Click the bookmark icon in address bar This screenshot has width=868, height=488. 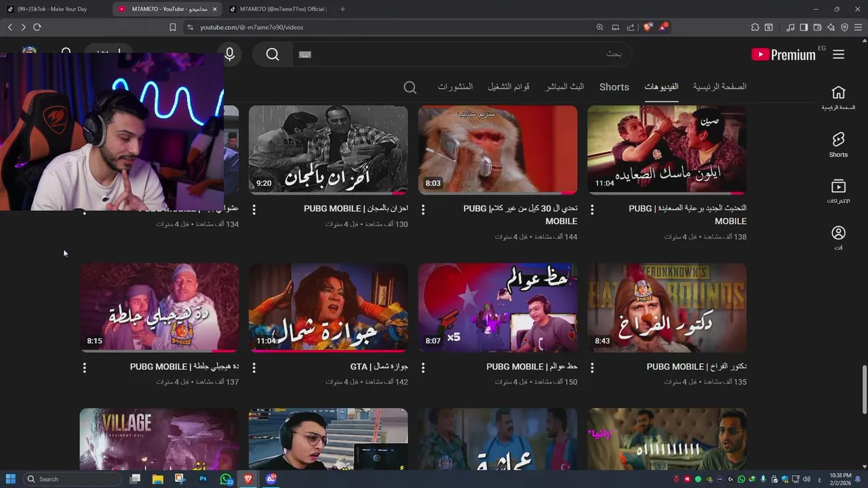tap(172, 27)
